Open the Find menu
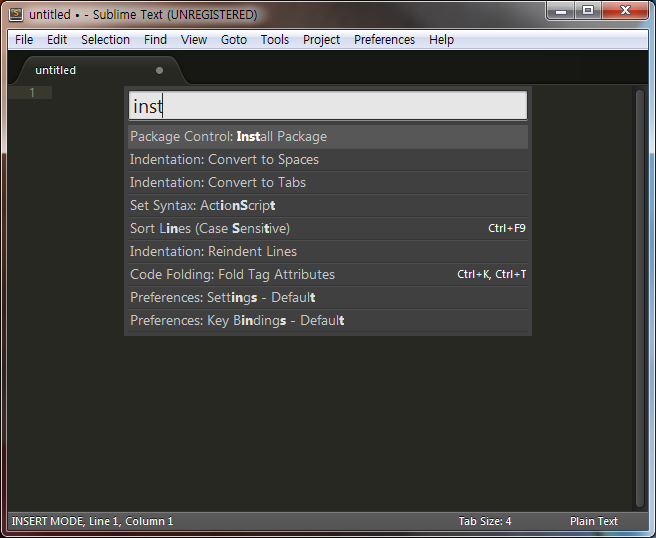Screen dimensions: 656x538 click(155, 40)
